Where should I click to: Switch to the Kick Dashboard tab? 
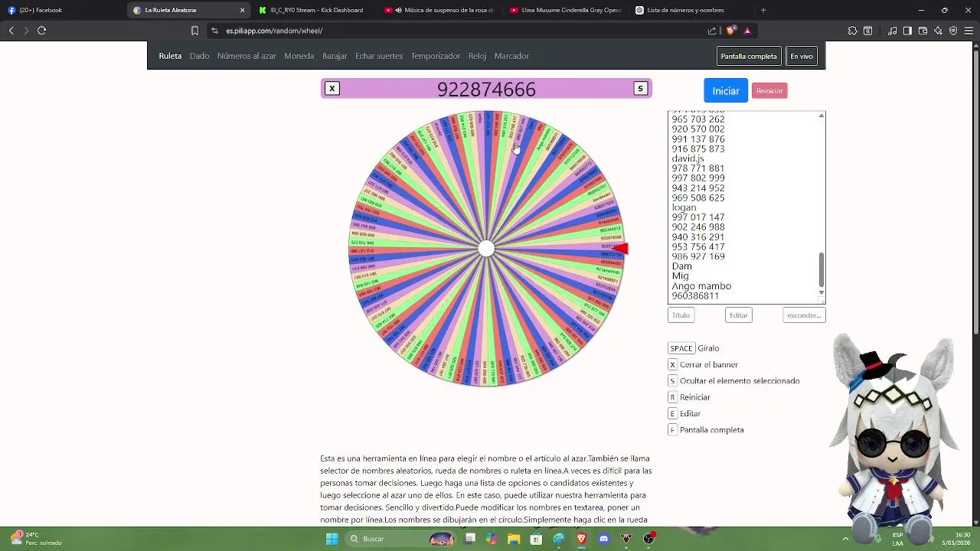pos(314,10)
